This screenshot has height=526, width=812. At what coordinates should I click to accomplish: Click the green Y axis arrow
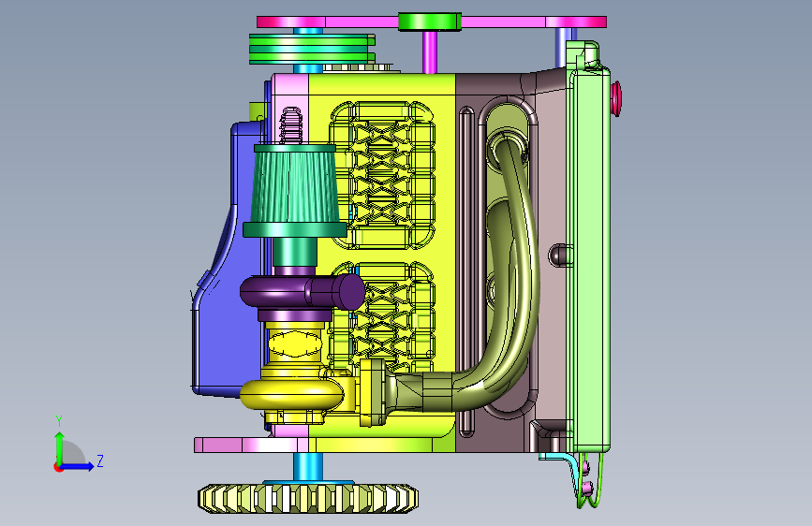60,447
